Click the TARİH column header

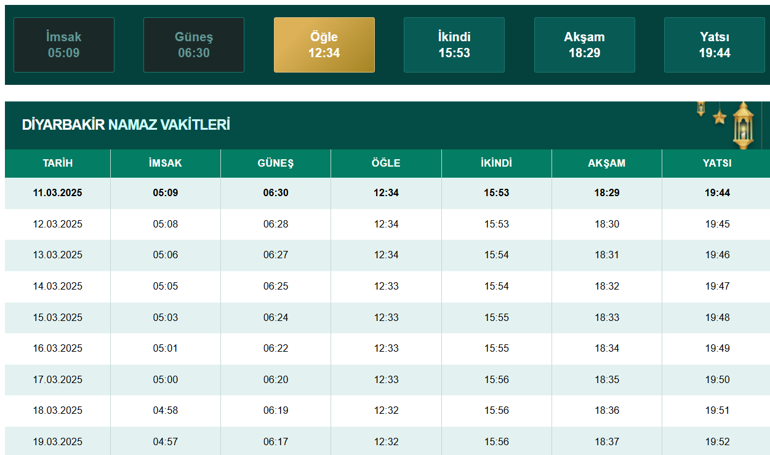57,163
